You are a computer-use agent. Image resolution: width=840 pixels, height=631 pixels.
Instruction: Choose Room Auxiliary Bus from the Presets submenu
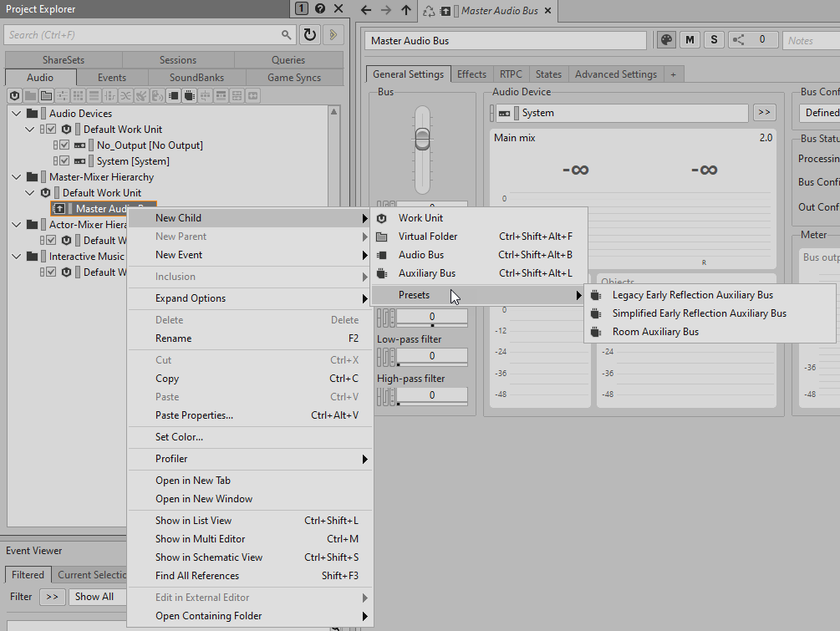point(655,332)
